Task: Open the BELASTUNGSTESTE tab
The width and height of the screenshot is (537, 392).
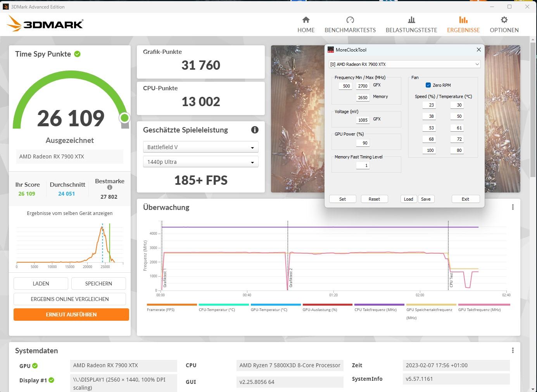Action: (x=411, y=24)
